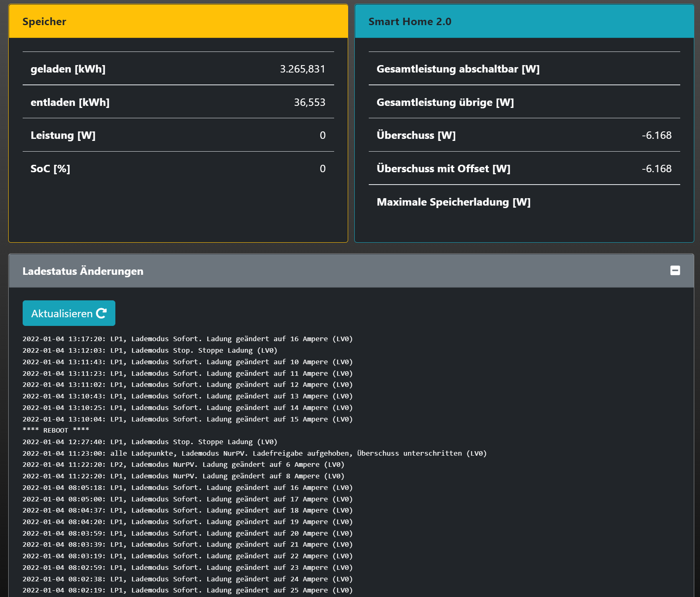Click the Ladestatus Änderungen panel title
The width and height of the screenshot is (700, 597).
(83, 271)
